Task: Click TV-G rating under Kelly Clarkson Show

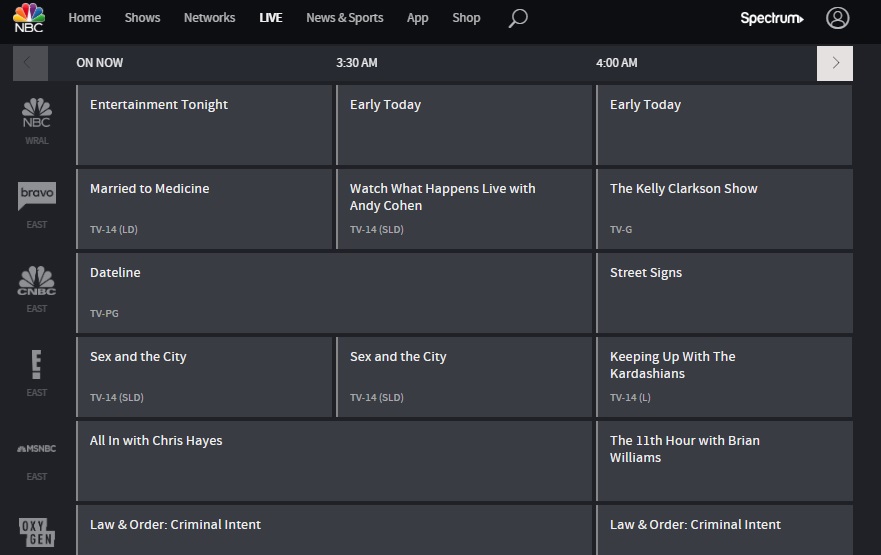Action: pyautogui.click(x=621, y=230)
